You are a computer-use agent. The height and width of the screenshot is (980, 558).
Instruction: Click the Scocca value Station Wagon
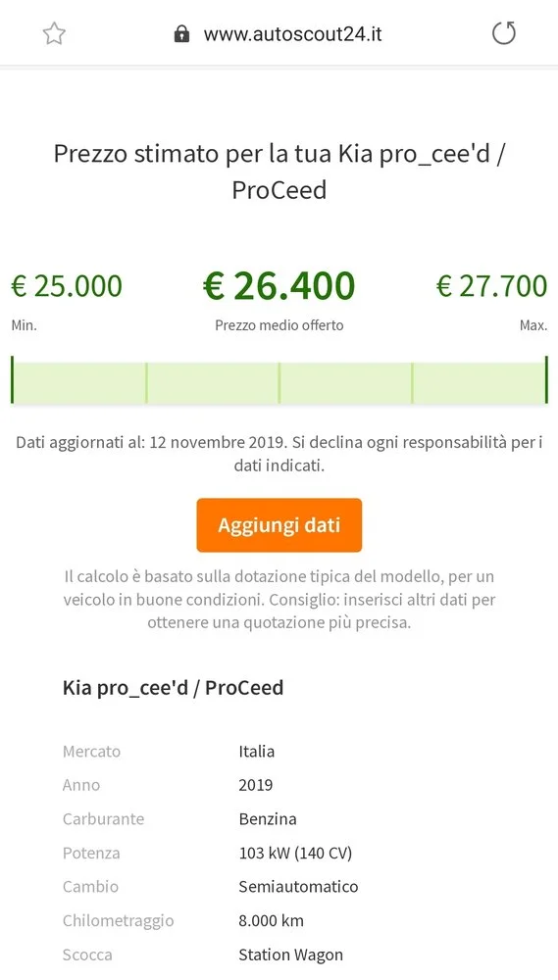(x=291, y=955)
